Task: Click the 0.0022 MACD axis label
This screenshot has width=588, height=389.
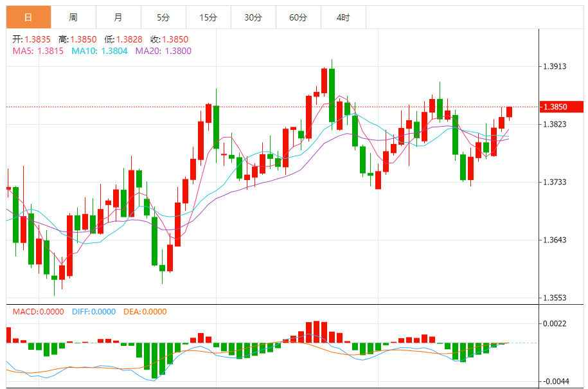Action: click(555, 323)
